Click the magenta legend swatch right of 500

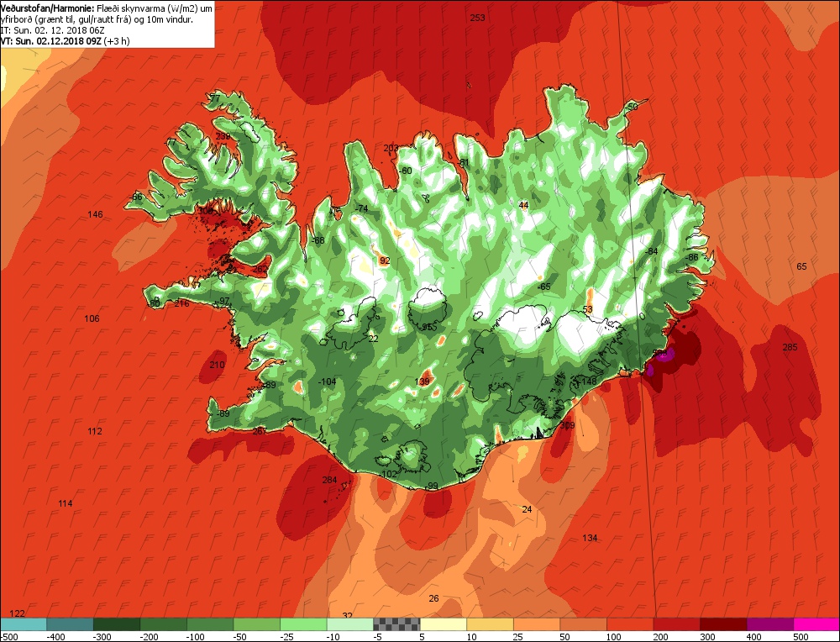point(816,624)
